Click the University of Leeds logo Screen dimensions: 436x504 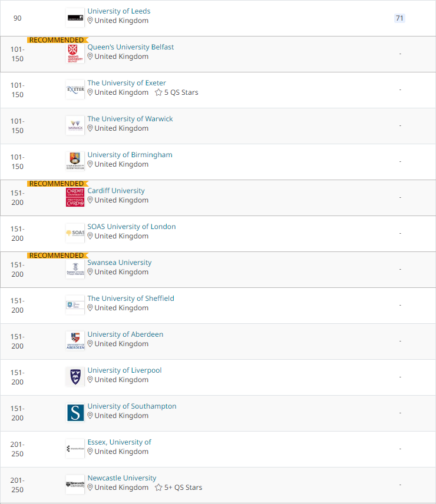[75, 17]
